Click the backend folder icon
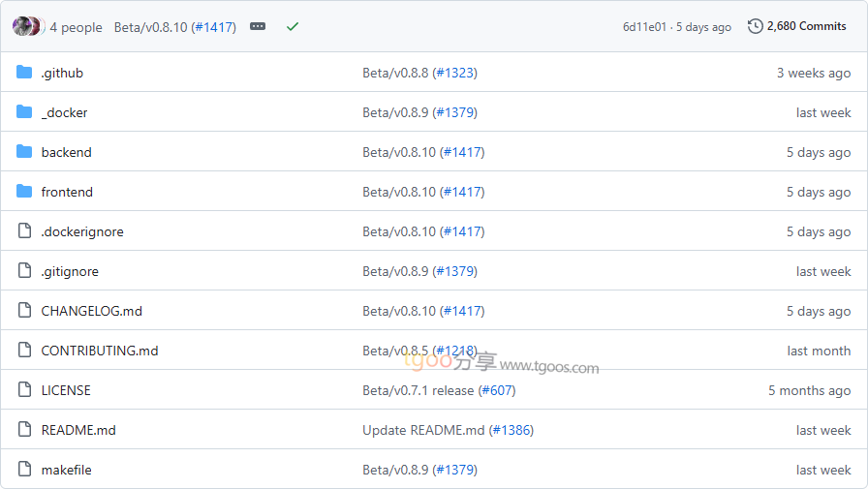Viewport: 868px width, 489px height. 24,152
